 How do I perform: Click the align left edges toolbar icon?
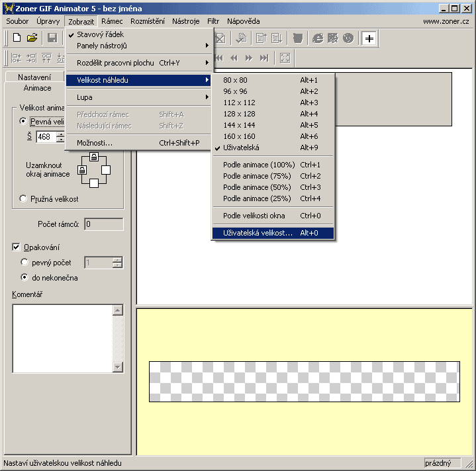coord(17,58)
